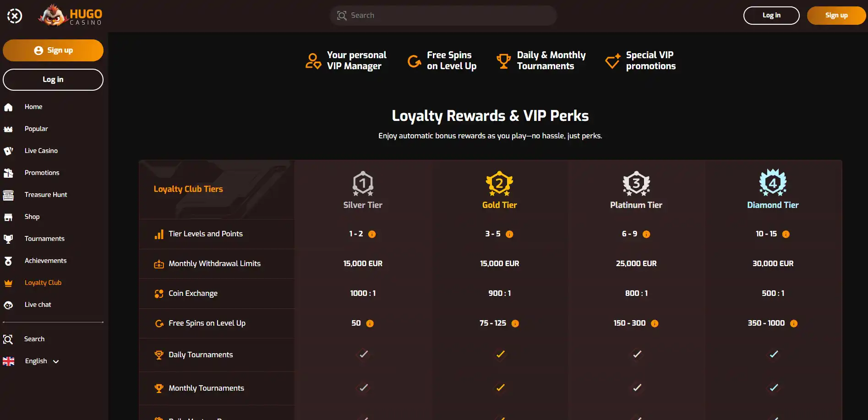Screen dimensions: 868x420
Task: Click the Tournaments trophy icon
Action: click(9, 238)
